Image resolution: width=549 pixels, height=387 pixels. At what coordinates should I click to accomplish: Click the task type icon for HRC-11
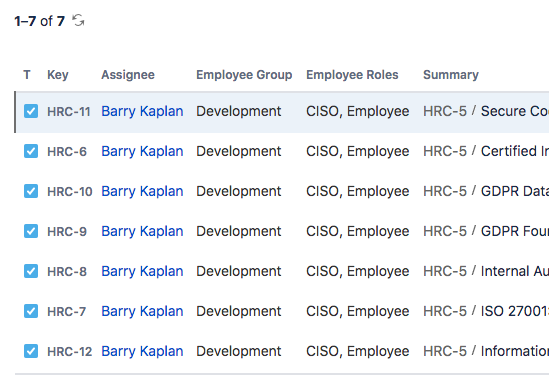tap(31, 111)
